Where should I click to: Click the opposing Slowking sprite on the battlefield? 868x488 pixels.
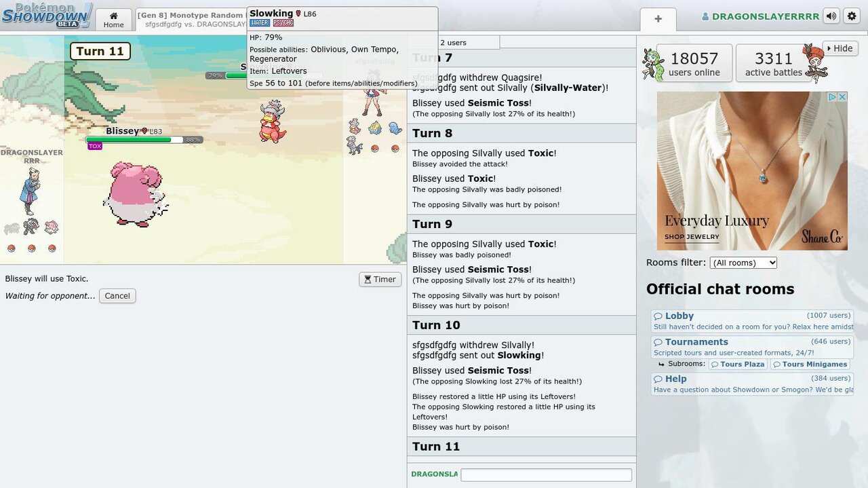point(273,121)
